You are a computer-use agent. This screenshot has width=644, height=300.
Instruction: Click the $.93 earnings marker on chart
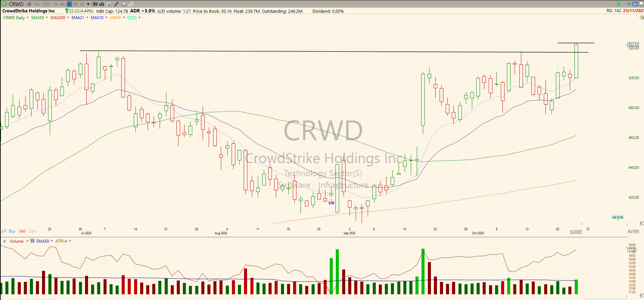[331, 203]
